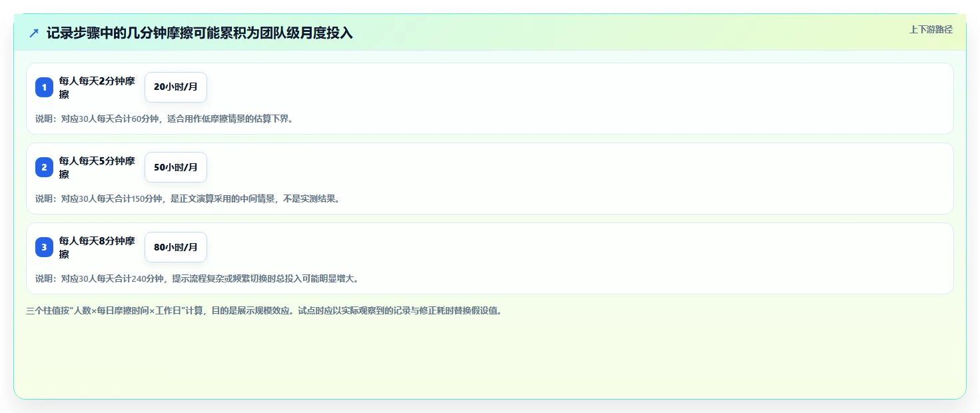Click the label 每人每天5分钟摩擦
This screenshot has width=980, height=413.
coord(97,167)
